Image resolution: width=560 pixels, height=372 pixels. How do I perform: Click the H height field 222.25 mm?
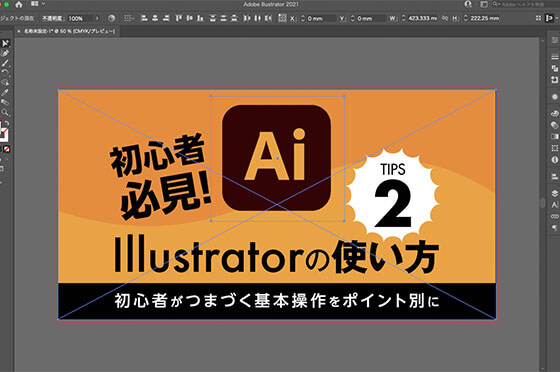(x=485, y=18)
